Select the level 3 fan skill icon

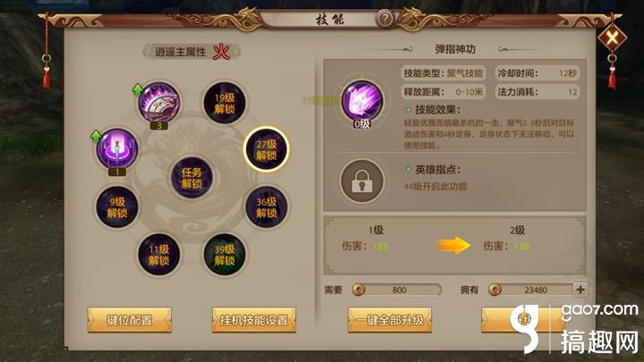point(159,103)
